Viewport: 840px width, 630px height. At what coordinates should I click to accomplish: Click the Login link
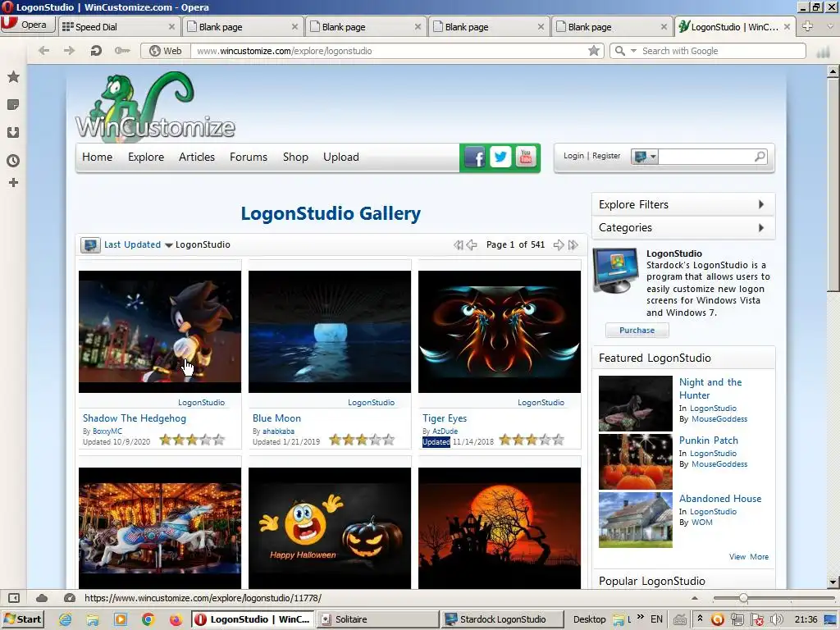573,155
